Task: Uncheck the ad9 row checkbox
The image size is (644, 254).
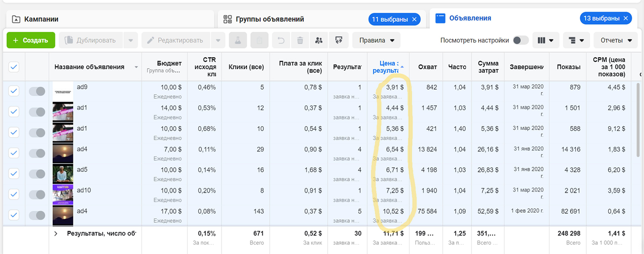Action: (x=14, y=91)
